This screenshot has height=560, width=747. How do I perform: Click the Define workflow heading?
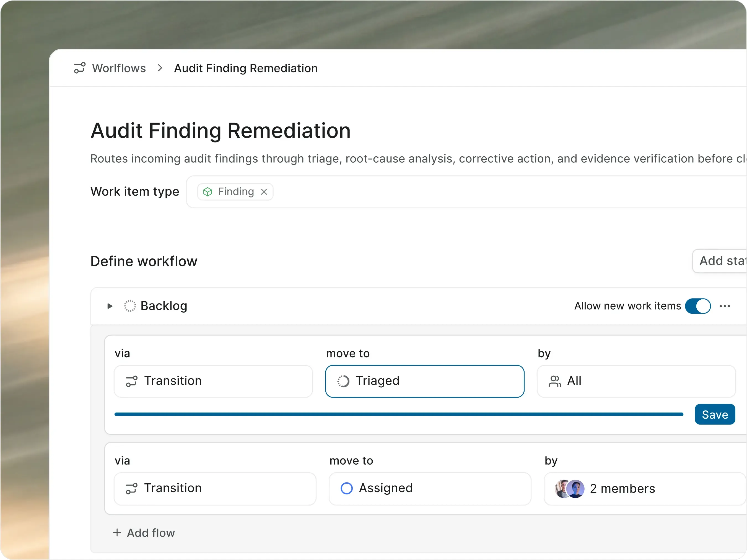pos(144,261)
